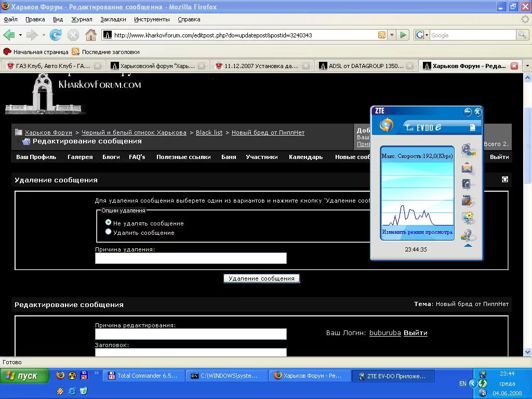The height and width of the screenshot is (399, 532).
Task: Select 'Не удалять сообщение' radio button
Action: coord(108,222)
